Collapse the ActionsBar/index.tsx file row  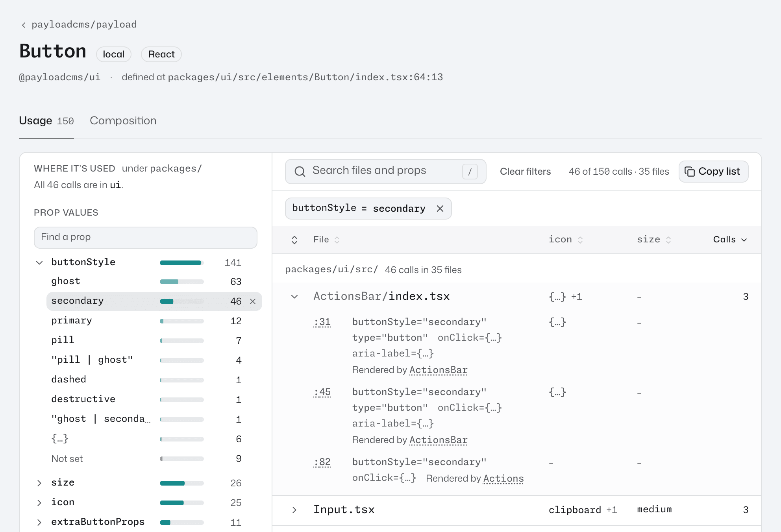coord(294,297)
